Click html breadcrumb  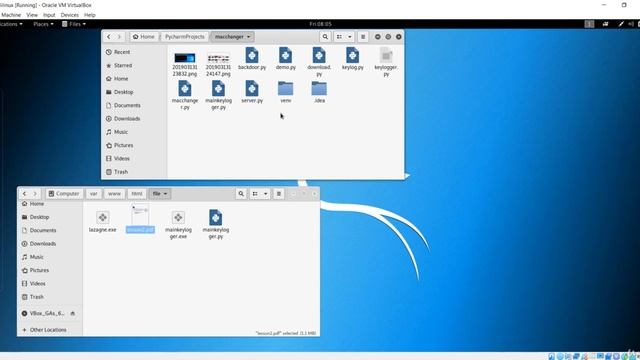(x=137, y=193)
